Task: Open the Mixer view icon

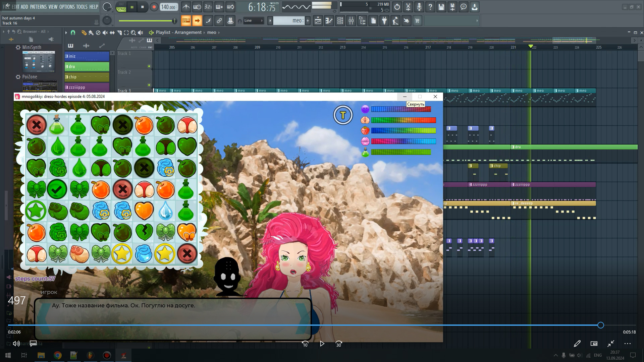Action: pyautogui.click(x=351, y=21)
